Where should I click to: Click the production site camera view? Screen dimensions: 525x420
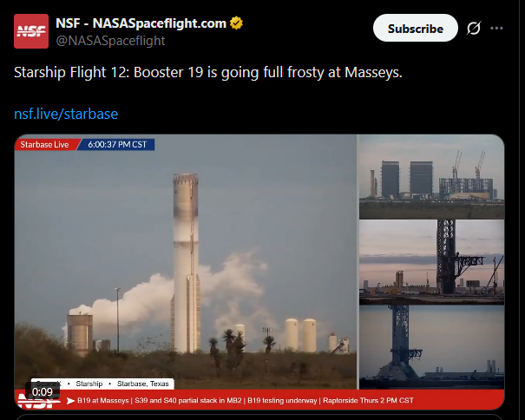pyautogui.click(x=431, y=177)
